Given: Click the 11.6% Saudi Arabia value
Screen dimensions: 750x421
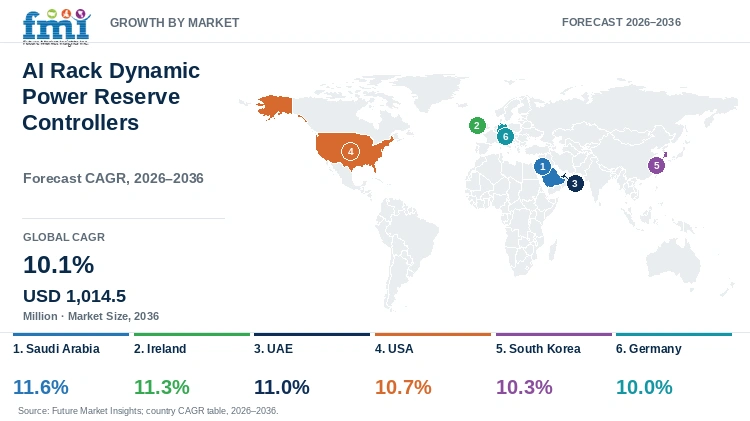Looking at the screenshot, I should click(41, 387).
